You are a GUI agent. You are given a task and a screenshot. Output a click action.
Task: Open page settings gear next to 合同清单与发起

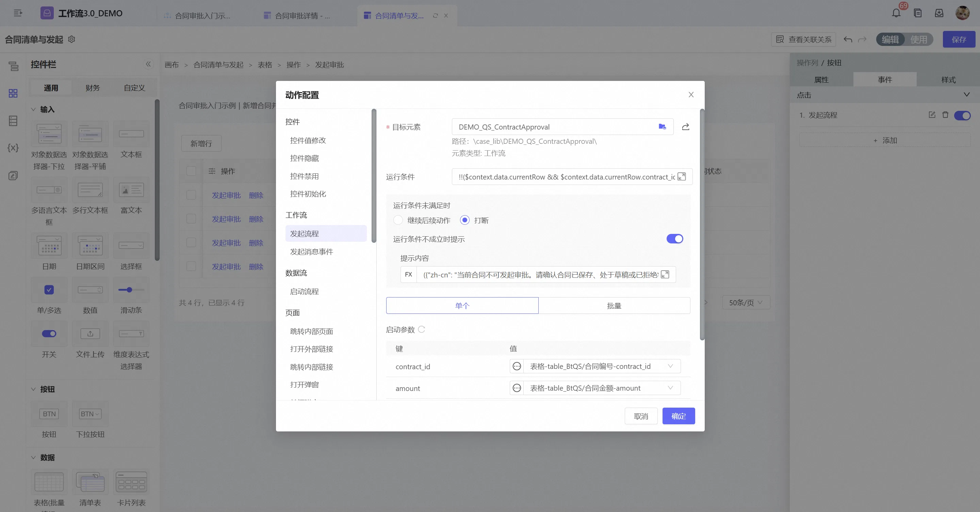pyautogui.click(x=71, y=39)
